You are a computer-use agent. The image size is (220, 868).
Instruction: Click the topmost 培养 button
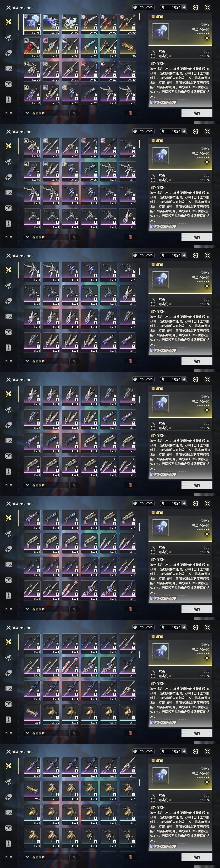tap(197, 113)
